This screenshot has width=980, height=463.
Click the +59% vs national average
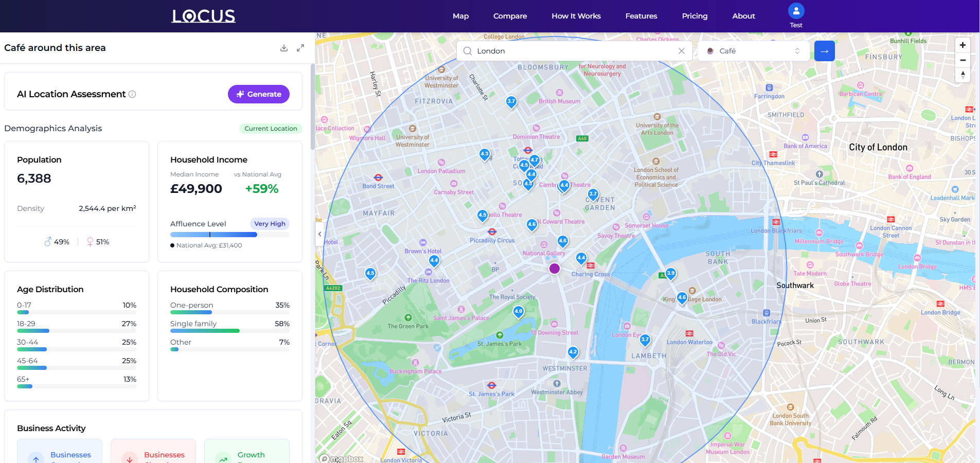(262, 189)
